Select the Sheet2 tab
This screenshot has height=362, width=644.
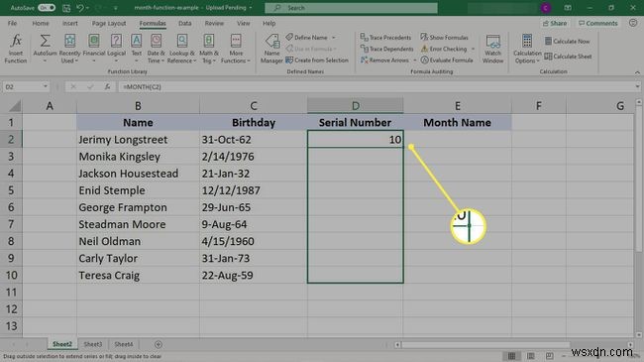pyautogui.click(x=62, y=344)
